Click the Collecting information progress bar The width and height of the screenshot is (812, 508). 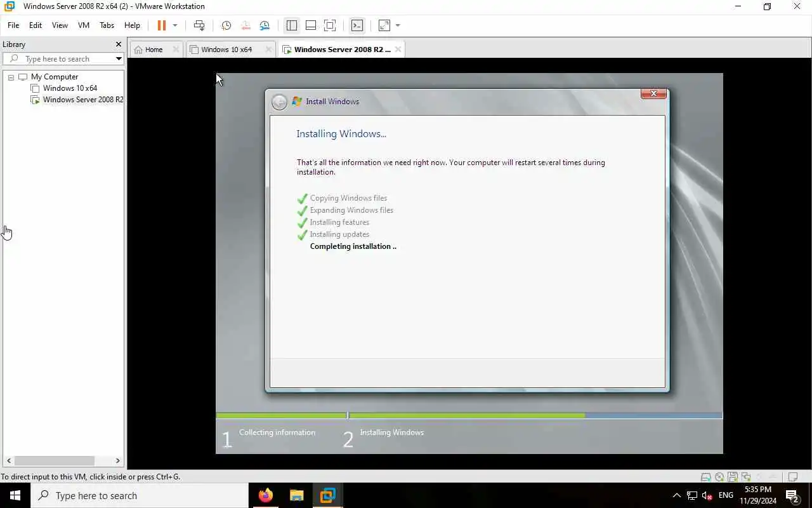click(281, 416)
